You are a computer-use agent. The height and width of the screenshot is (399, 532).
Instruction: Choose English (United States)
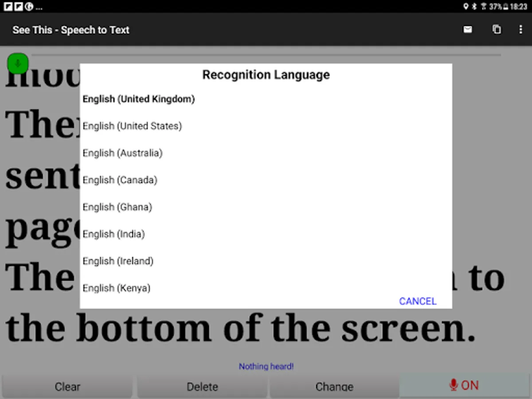(266, 126)
